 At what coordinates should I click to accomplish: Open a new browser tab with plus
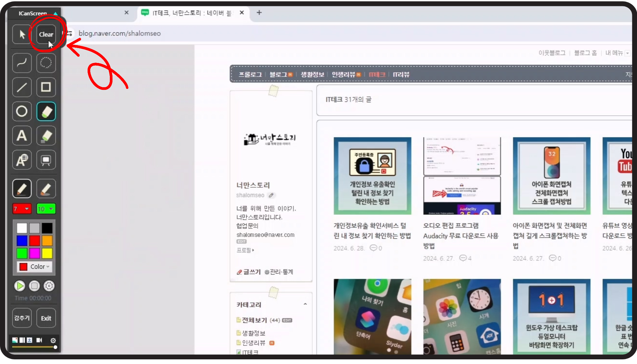coord(259,13)
